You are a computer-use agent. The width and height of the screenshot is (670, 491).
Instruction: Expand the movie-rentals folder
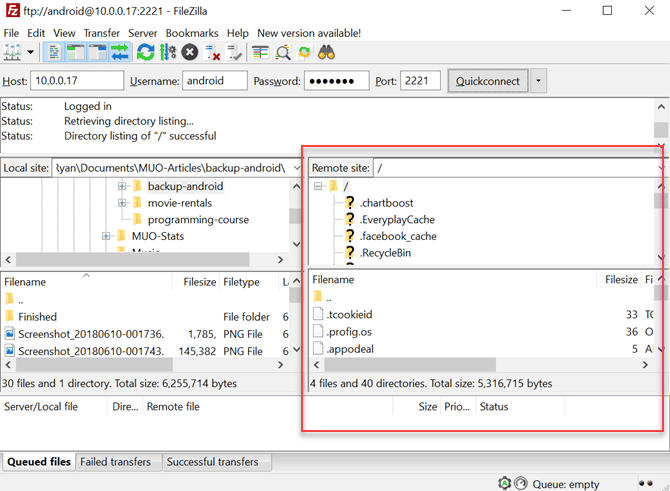pos(122,203)
